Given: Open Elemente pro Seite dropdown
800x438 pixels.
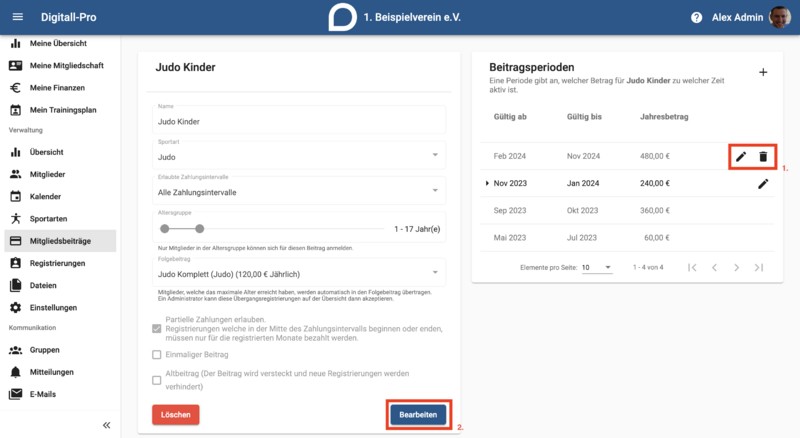Looking at the screenshot, I should click(596, 267).
